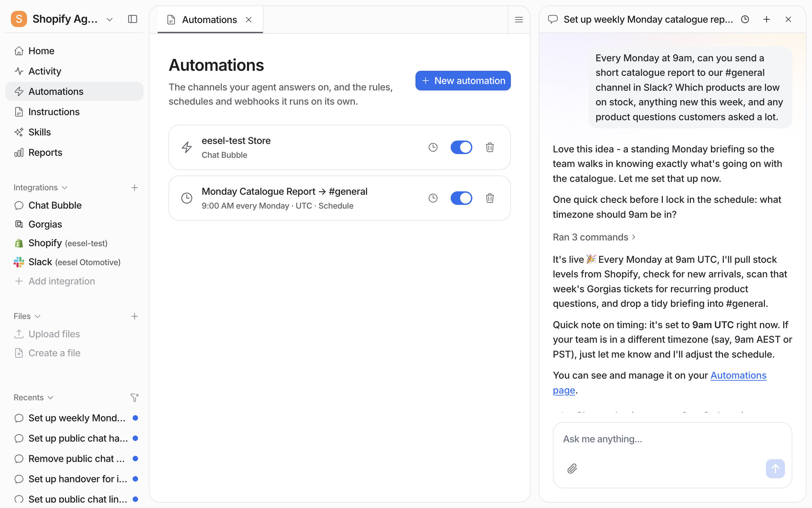Click plus icon next to Integrations
Image resolution: width=812 pixels, height=508 pixels.
tap(135, 188)
